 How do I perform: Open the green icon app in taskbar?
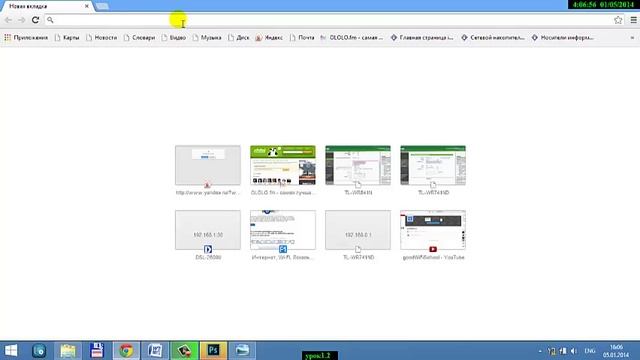tap(184, 350)
